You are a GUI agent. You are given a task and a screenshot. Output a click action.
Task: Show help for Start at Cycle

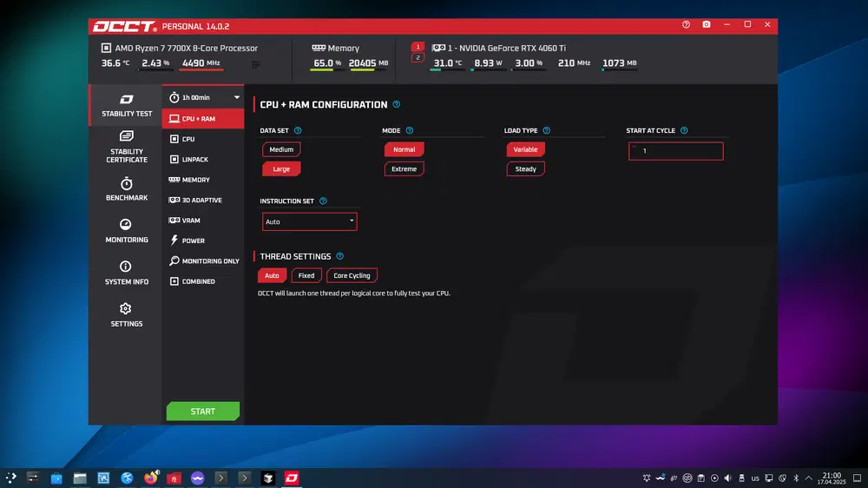[x=684, y=131]
